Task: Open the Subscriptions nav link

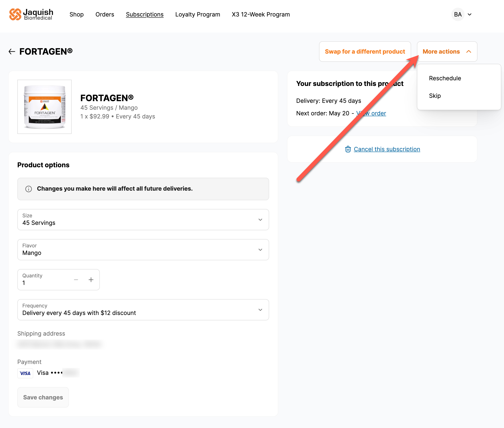Action: click(x=145, y=15)
